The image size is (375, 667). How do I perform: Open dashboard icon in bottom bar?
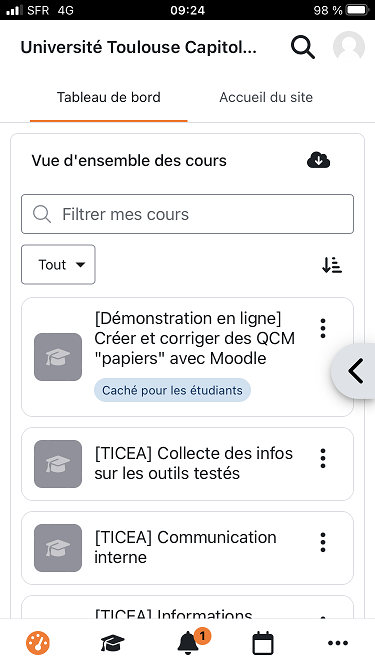38,643
